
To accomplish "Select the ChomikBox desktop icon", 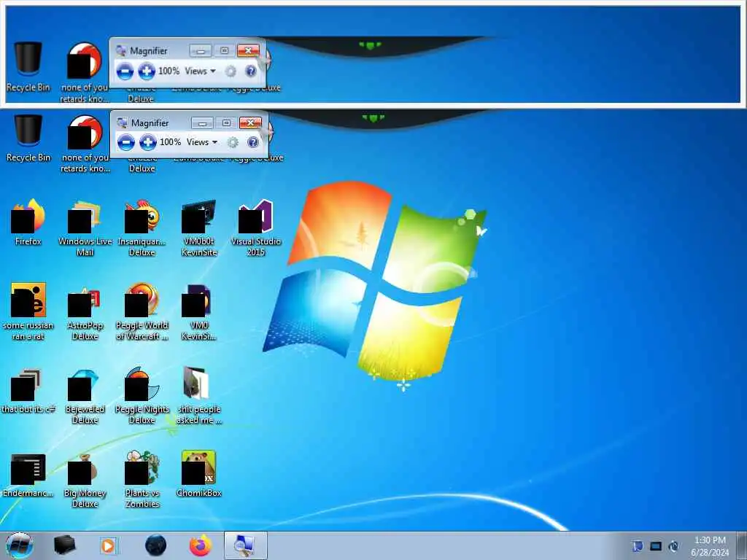I will point(198,474).
